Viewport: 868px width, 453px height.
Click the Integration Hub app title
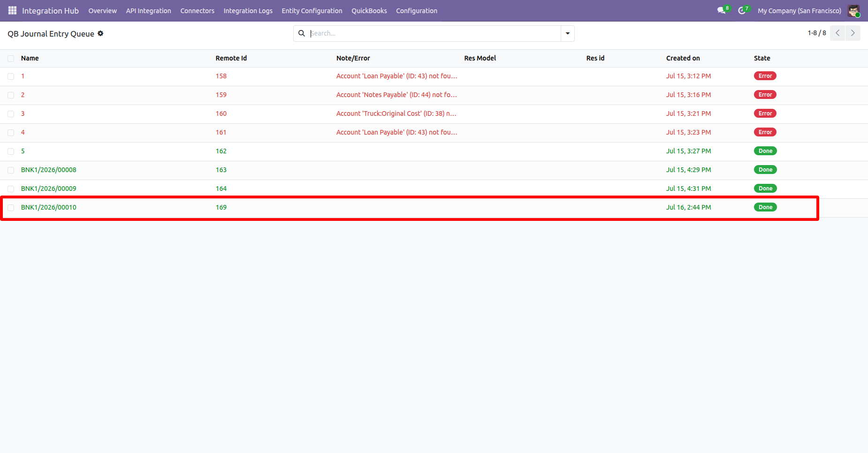click(50, 11)
